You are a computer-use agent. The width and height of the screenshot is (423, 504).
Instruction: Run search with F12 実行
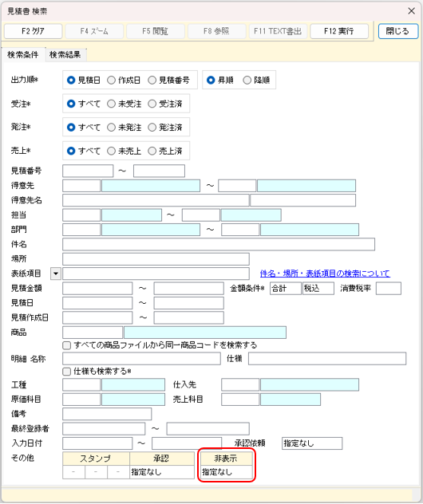tap(339, 31)
